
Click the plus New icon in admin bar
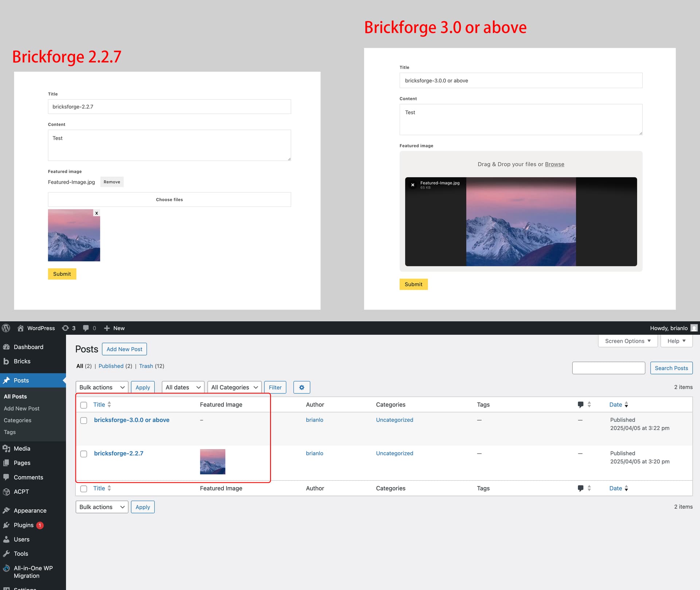[x=107, y=328]
